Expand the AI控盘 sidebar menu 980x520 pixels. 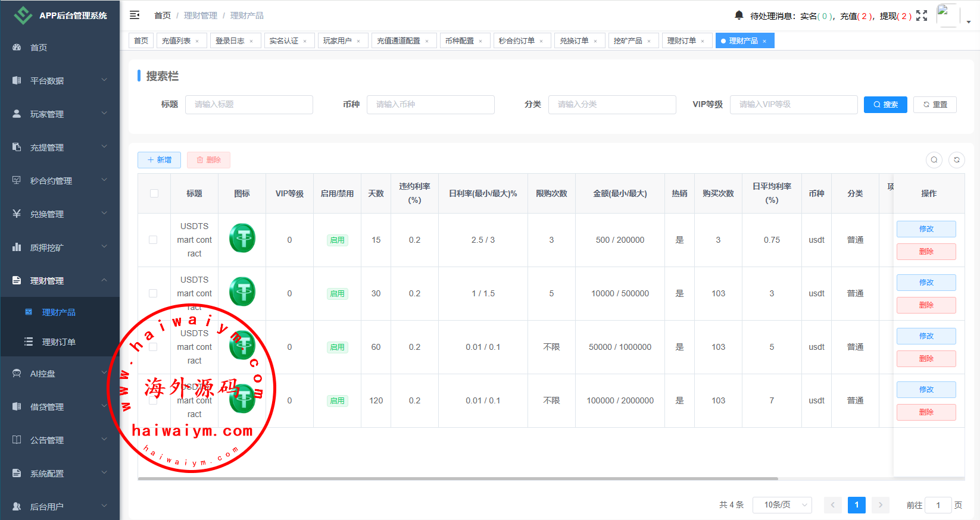(x=60, y=374)
